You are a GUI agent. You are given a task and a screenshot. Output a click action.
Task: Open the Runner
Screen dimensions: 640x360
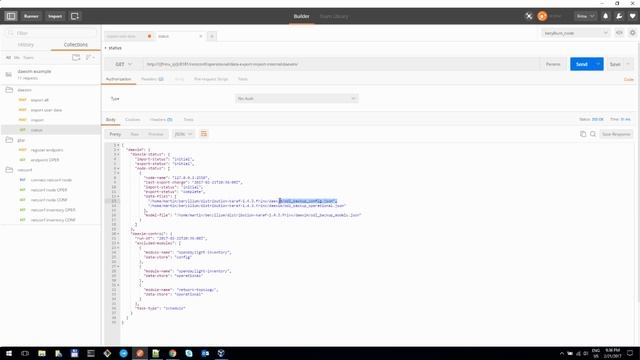click(31, 16)
